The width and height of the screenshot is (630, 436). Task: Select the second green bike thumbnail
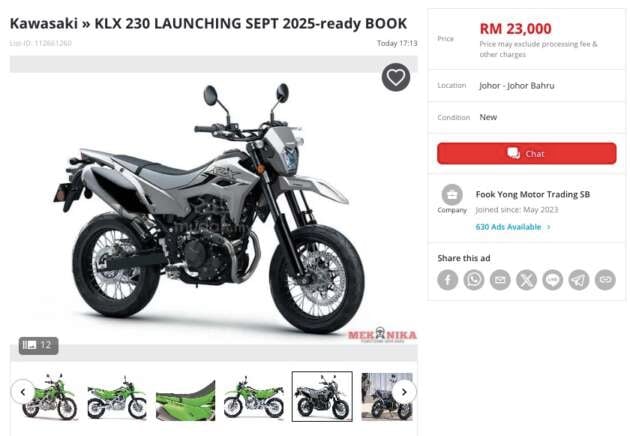(x=117, y=397)
